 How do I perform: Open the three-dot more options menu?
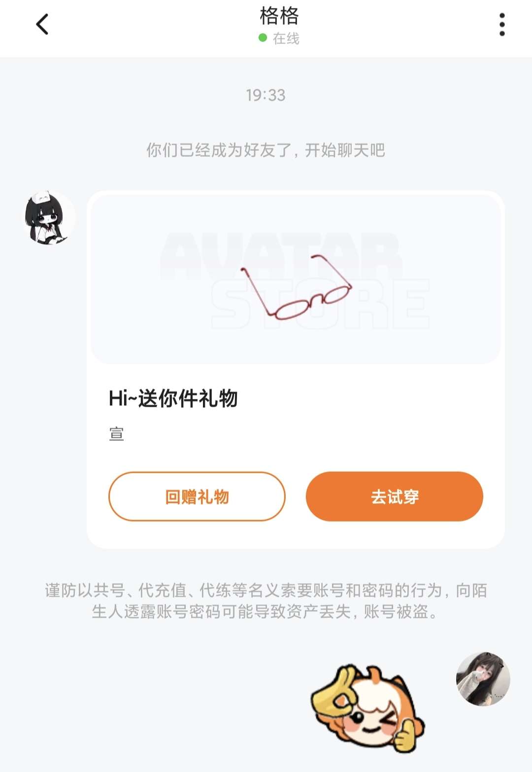click(502, 24)
